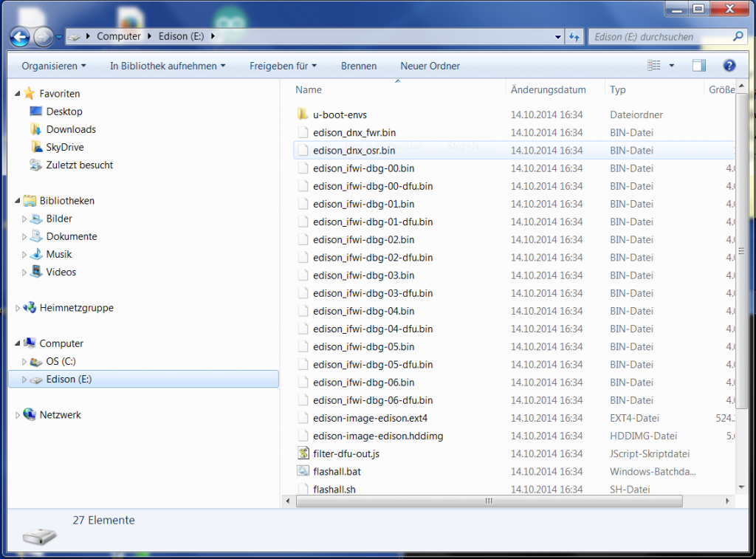Collapse the Bibliotheken tree section
This screenshot has height=559, width=756.
click(18, 201)
